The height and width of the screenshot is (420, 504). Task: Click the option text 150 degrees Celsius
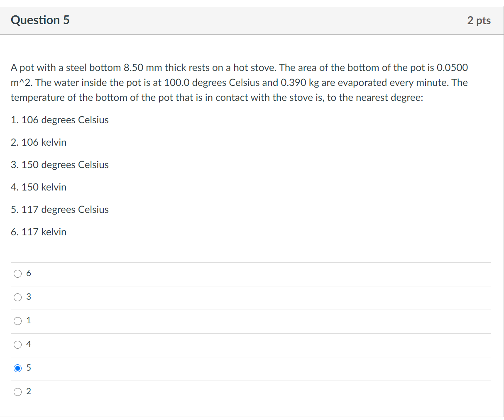[59, 165]
